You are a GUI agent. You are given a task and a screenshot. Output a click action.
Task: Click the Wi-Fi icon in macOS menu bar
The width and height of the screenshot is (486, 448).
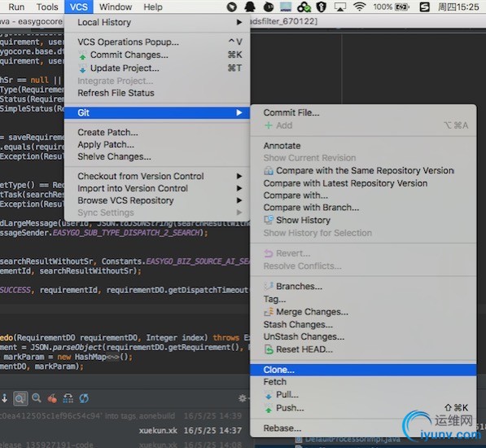tap(359, 7)
